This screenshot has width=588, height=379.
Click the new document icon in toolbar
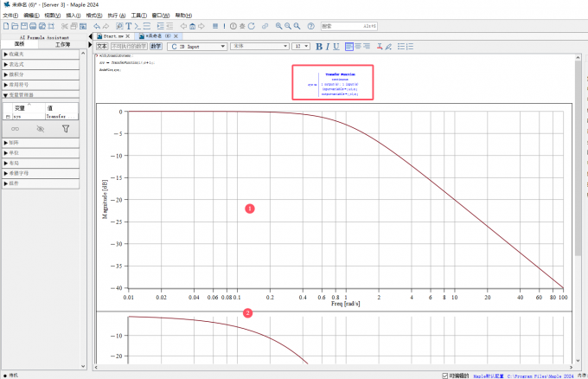tap(5, 26)
